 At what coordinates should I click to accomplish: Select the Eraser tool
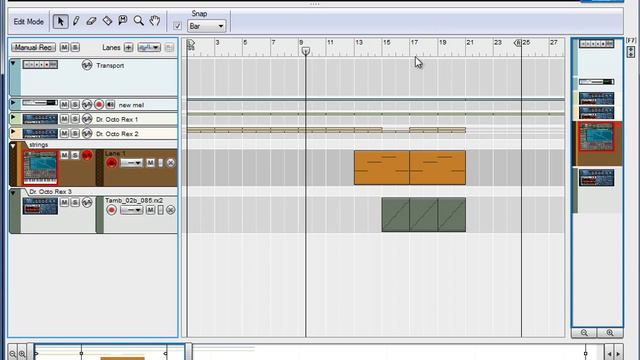91,21
